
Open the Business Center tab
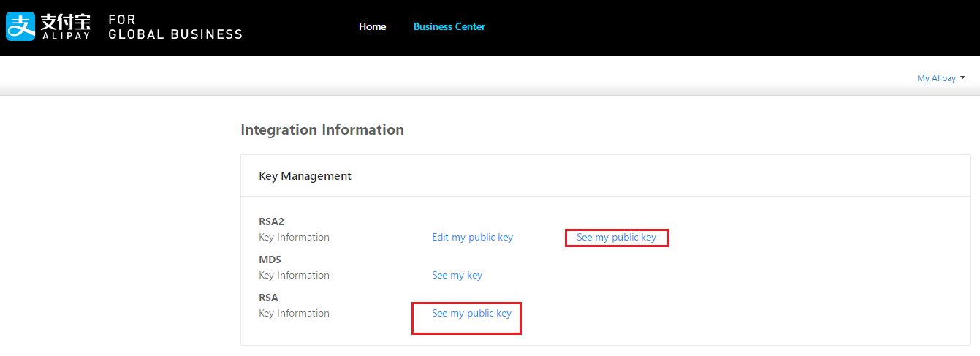point(449,26)
